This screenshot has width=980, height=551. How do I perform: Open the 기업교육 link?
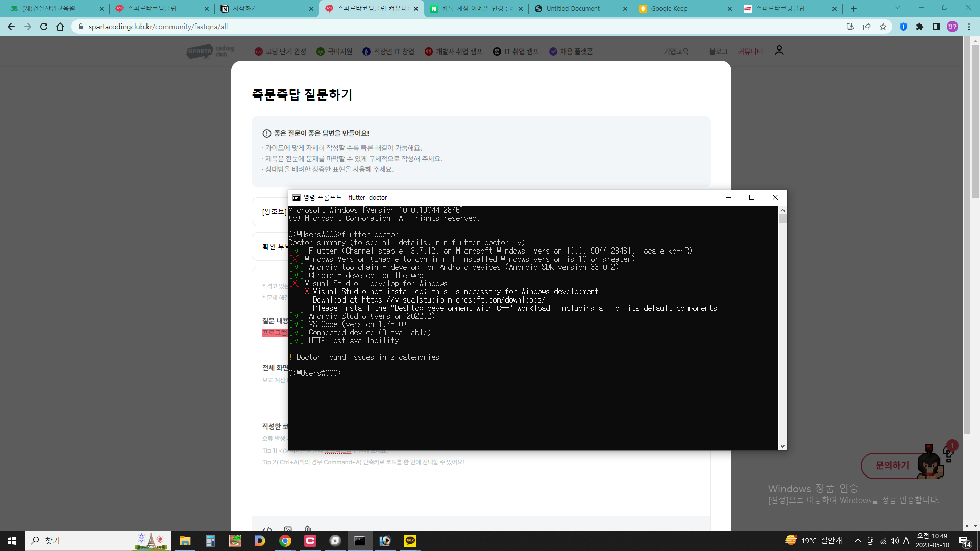[x=676, y=52]
